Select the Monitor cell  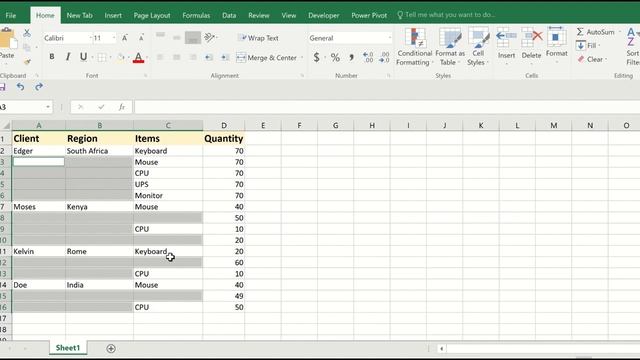(x=168, y=196)
